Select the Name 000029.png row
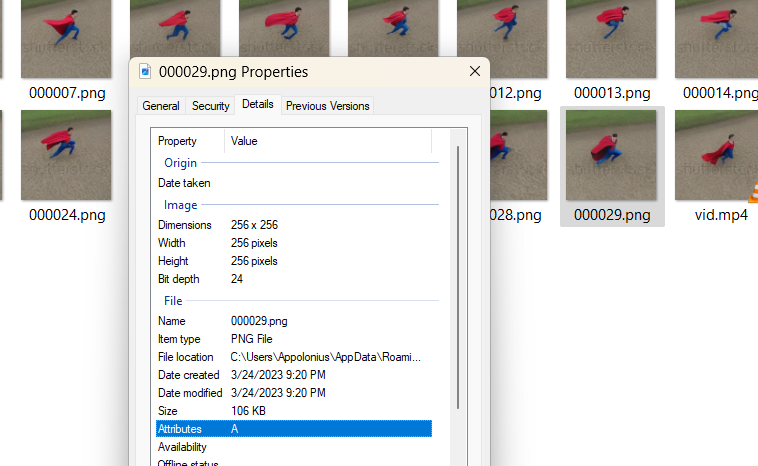Viewport: 758px width, 466px height. (x=294, y=321)
